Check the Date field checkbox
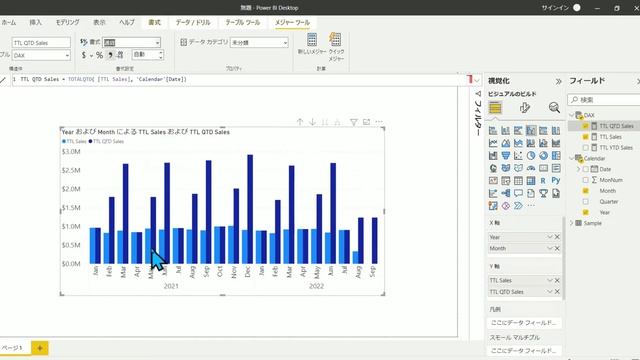 coord(585,169)
